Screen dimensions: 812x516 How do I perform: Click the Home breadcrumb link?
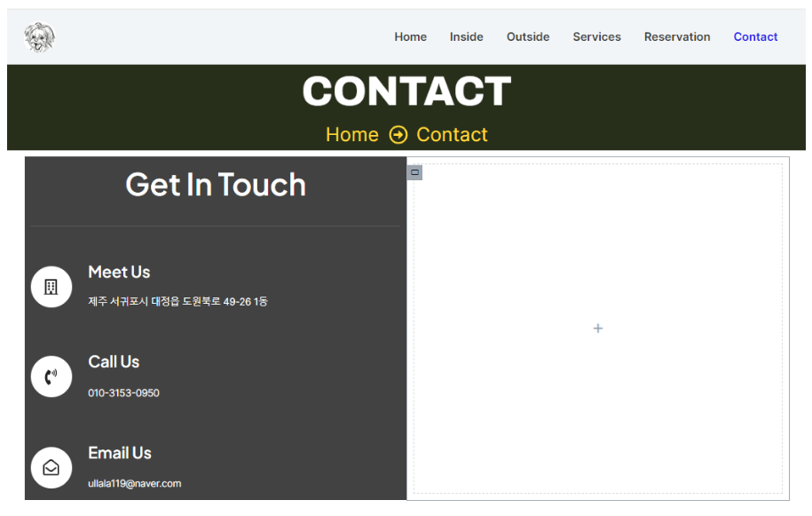coord(351,135)
